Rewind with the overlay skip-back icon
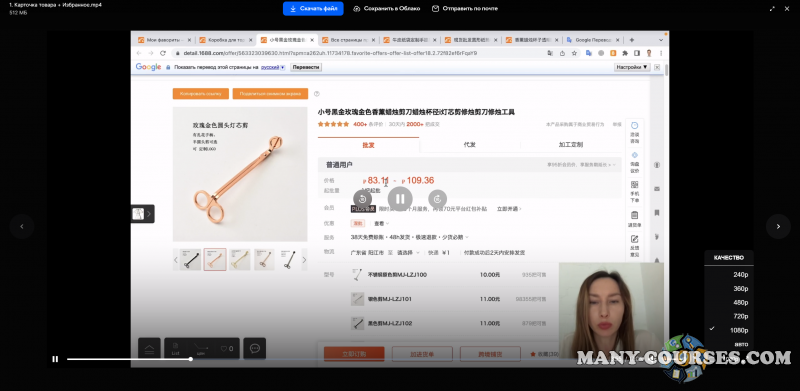Screen dimensions: 800x391 (x=362, y=199)
